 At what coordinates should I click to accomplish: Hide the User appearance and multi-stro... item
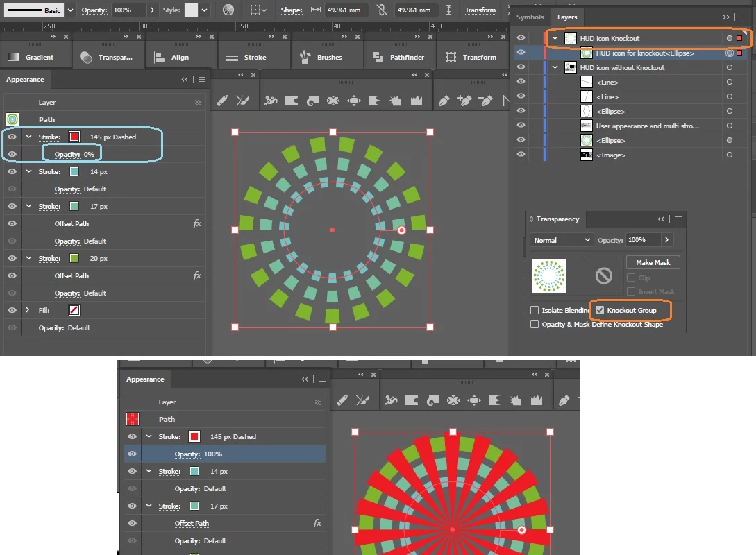(x=521, y=126)
